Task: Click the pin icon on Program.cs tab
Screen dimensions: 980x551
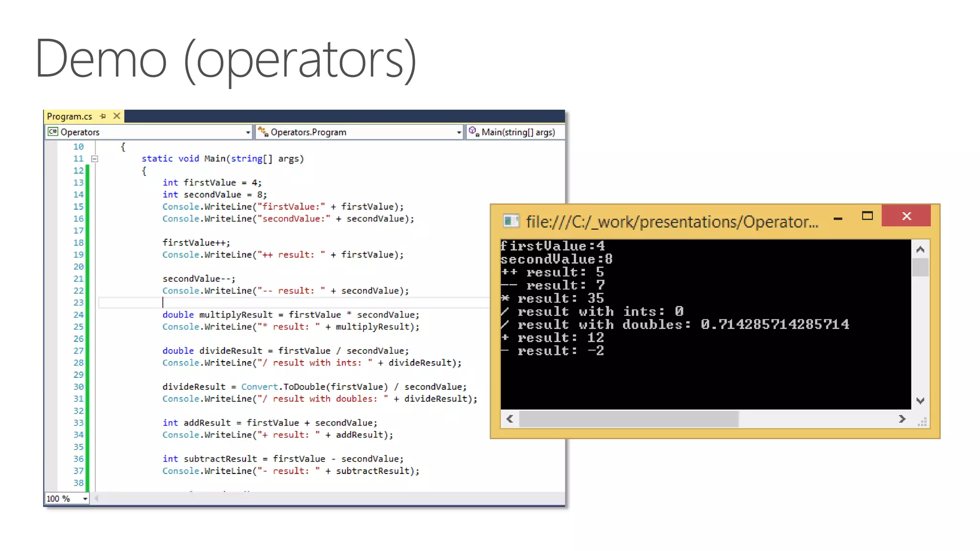Action: (x=103, y=116)
